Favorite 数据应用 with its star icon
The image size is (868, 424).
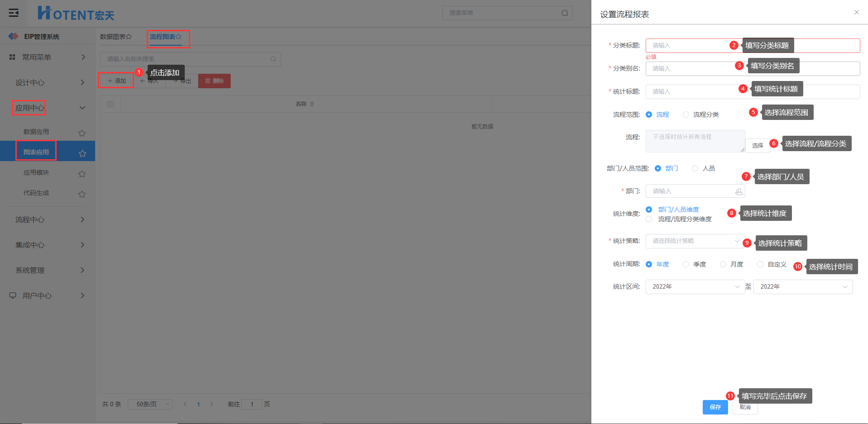[82, 133]
